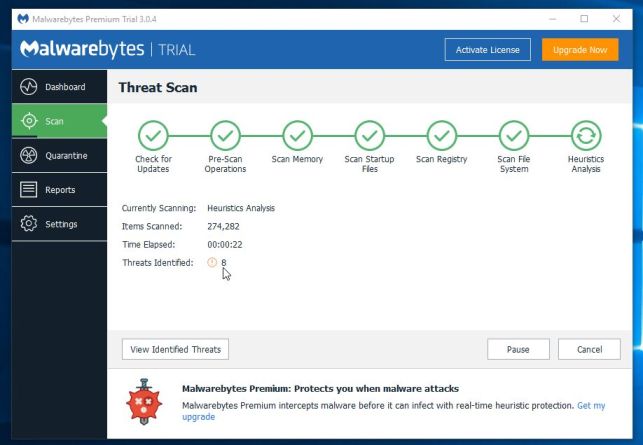Click the orange threats warning icon
The width and height of the screenshot is (643, 445).
212,262
